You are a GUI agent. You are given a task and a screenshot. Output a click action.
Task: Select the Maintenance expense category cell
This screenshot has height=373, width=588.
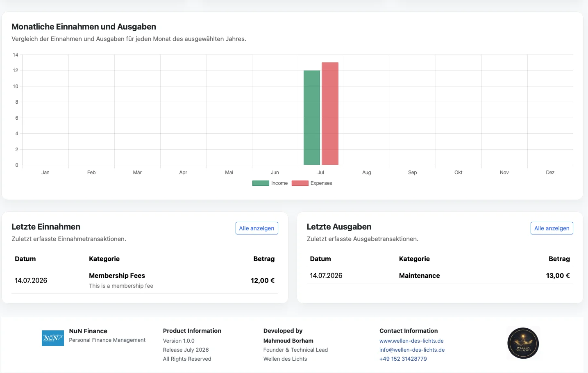pos(420,275)
